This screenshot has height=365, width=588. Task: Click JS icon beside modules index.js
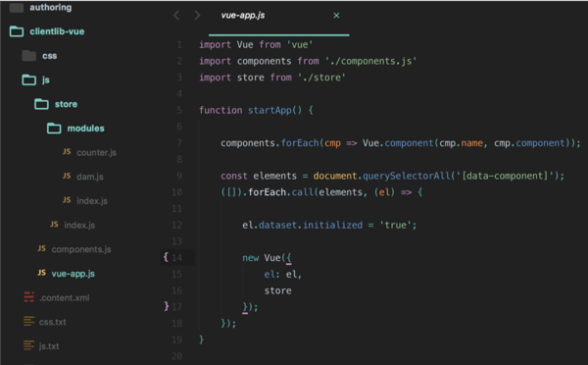(x=67, y=200)
